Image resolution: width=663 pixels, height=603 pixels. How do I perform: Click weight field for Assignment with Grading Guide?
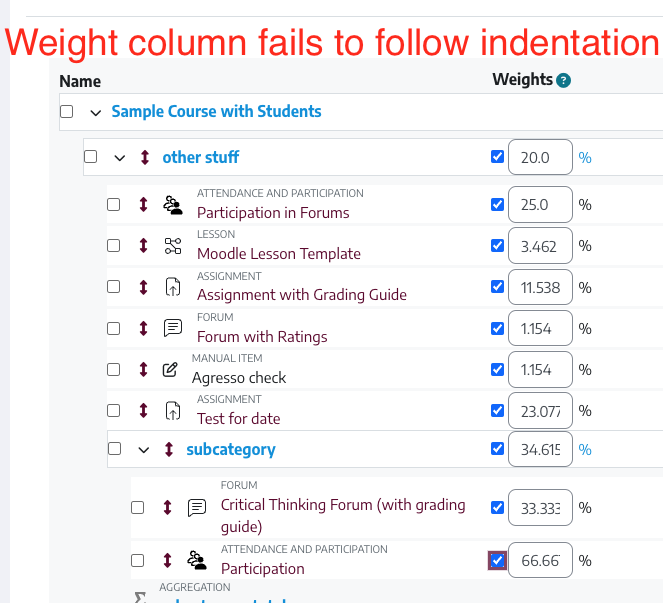[540, 287]
